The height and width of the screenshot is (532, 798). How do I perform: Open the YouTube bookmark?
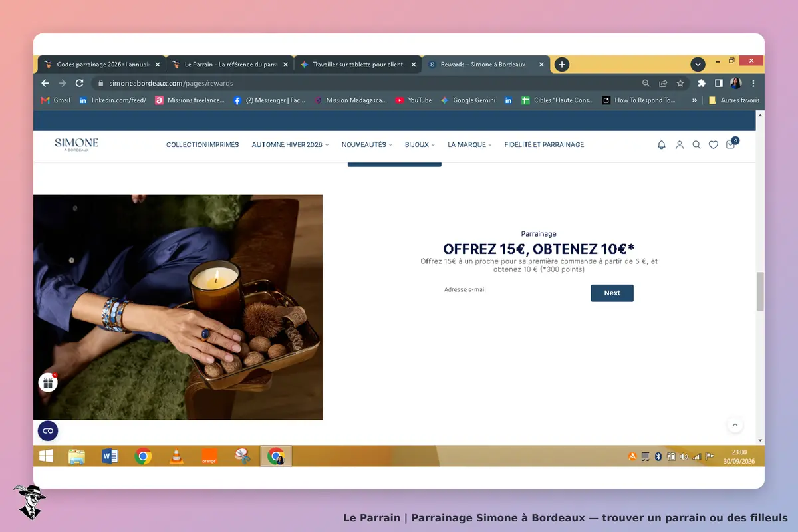tap(414, 100)
